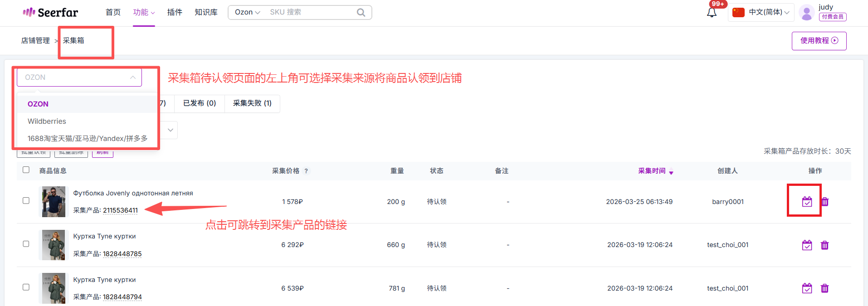868x306 pixels.
Task: Delete the Футболка Jovenly product via trash icon
Action: (x=824, y=202)
